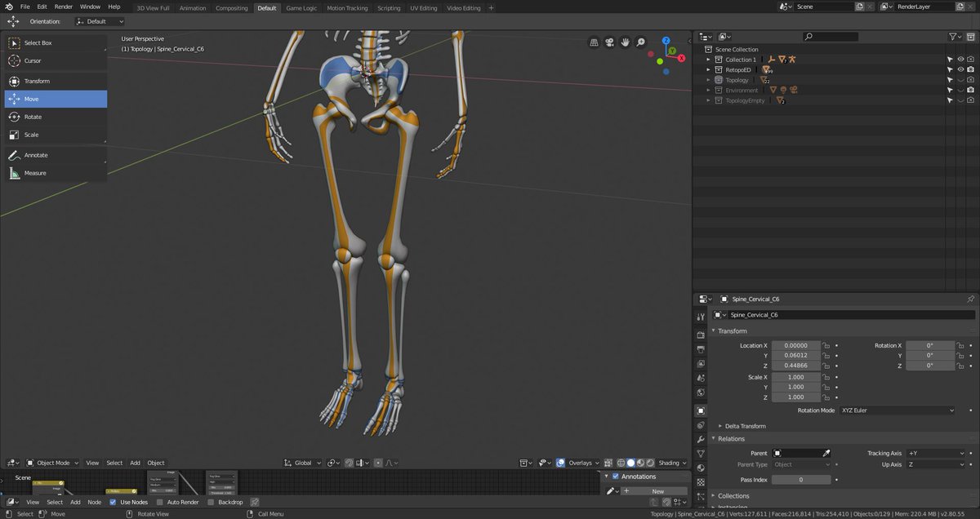The height and width of the screenshot is (519, 980).
Task: Switch to the UV Editing workspace tab
Action: pos(423,8)
